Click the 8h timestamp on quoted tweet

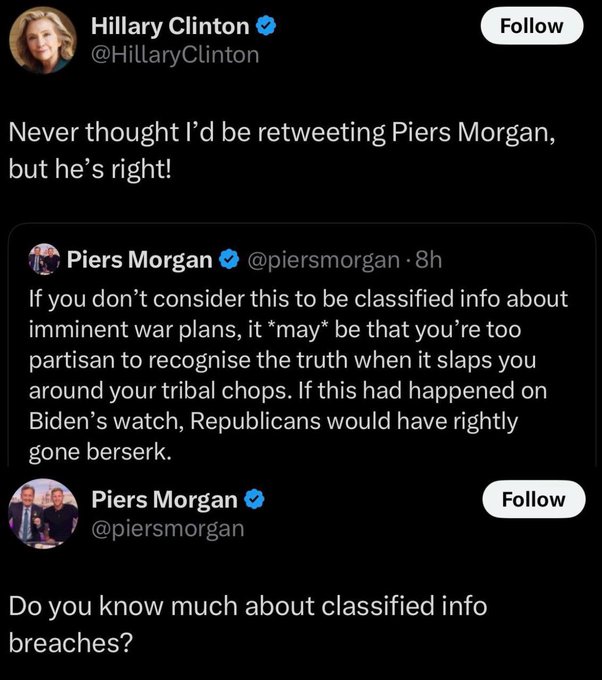tap(424, 261)
